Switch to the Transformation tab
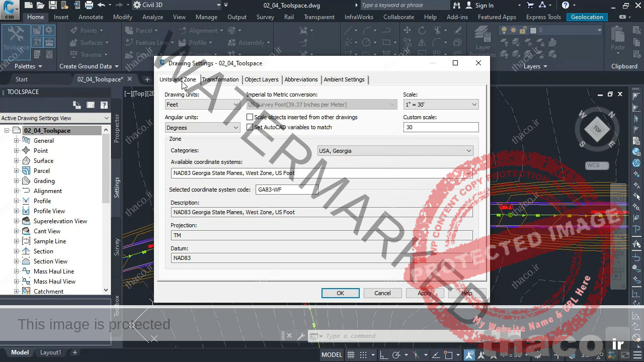This screenshot has width=644, height=362. [x=220, y=79]
